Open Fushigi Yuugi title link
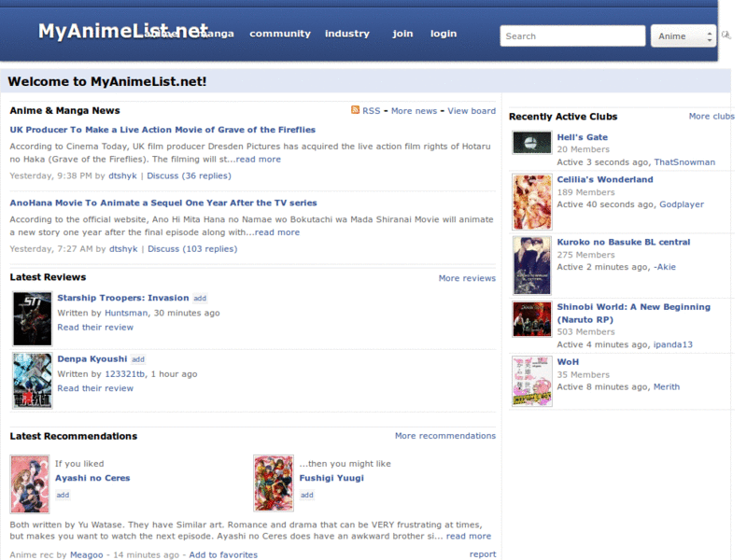Viewport: 747px width, 560px height. pos(331,478)
